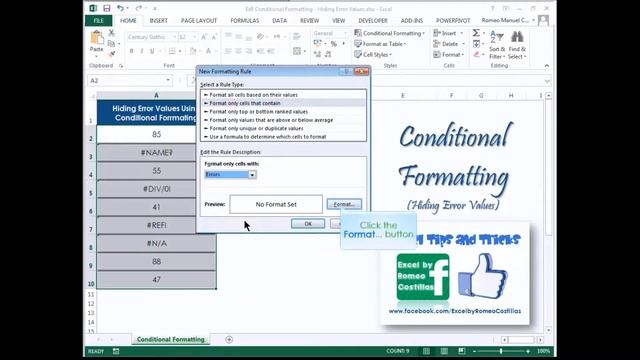Viewport: 640px width, 360px height.
Task: Click the Align Left icon
Action: 228,51
